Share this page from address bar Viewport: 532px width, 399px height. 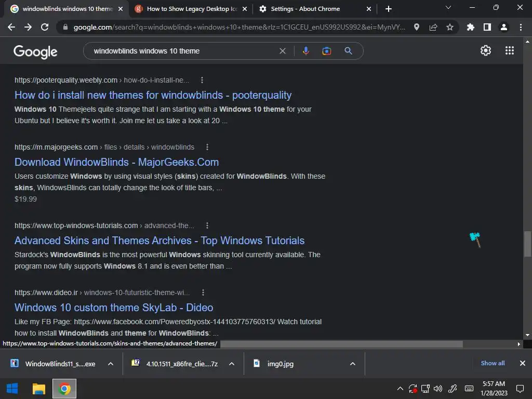pos(433,27)
